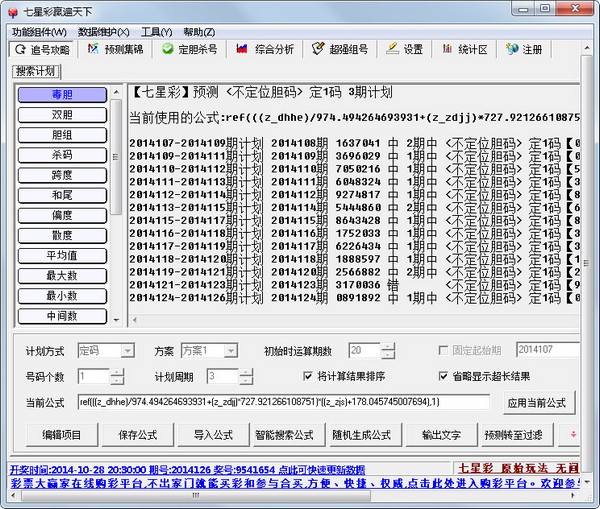Open the 统计区 tab

point(465,50)
